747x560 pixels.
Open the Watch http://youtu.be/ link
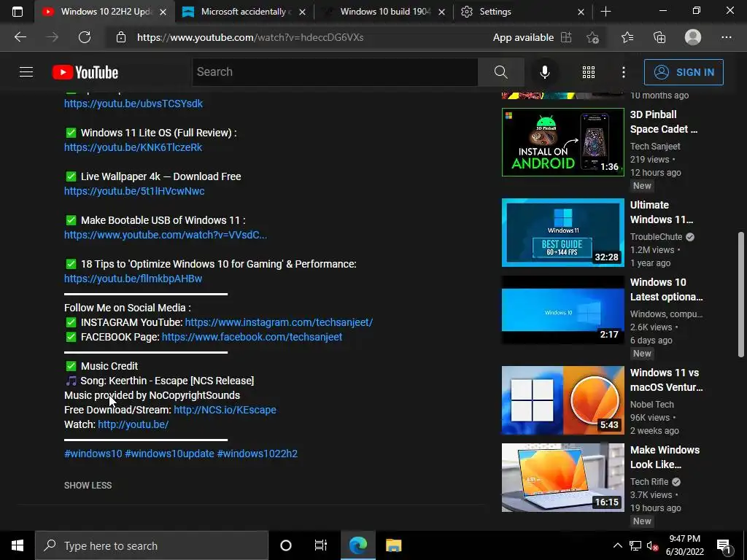click(133, 424)
